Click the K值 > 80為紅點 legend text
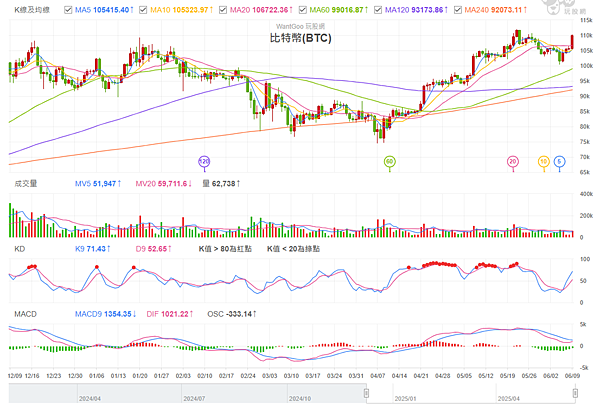 click(x=225, y=249)
